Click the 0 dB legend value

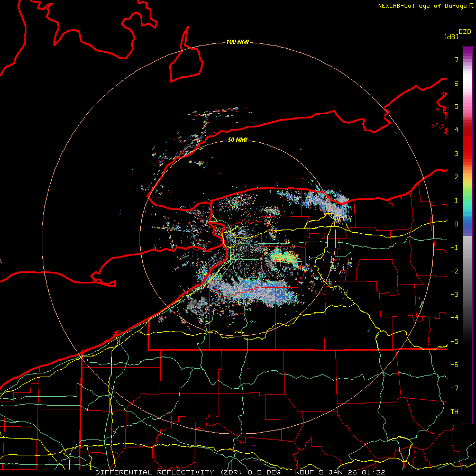(x=456, y=224)
